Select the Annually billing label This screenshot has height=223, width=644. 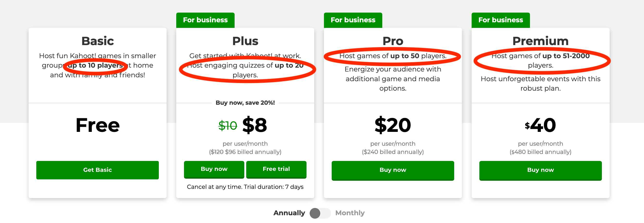(x=289, y=213)
